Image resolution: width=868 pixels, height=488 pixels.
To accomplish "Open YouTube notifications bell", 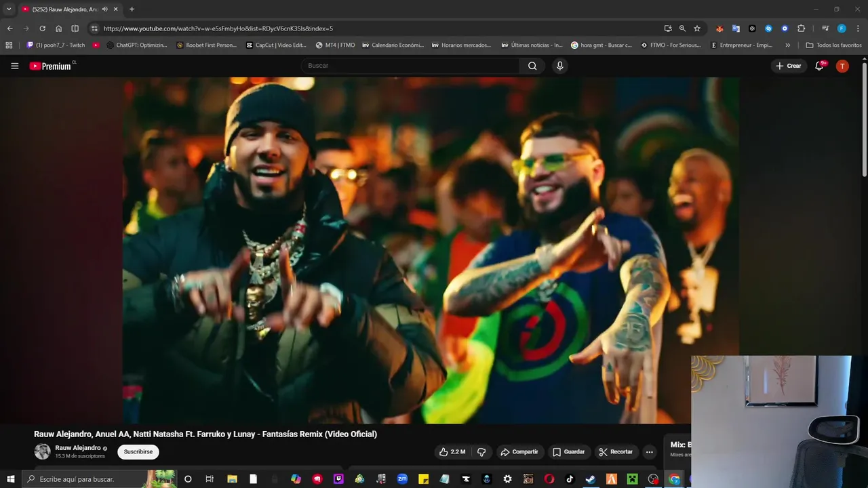I will pos(820,66).
